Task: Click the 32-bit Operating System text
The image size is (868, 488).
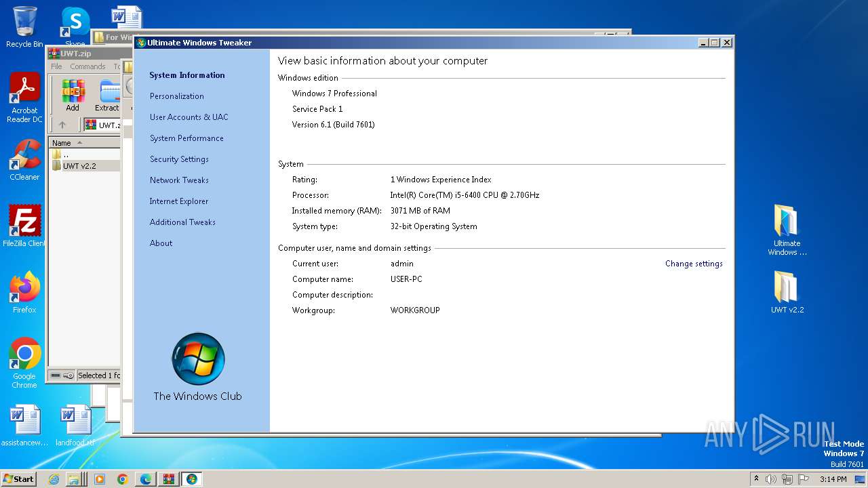Action: [433, 226]
